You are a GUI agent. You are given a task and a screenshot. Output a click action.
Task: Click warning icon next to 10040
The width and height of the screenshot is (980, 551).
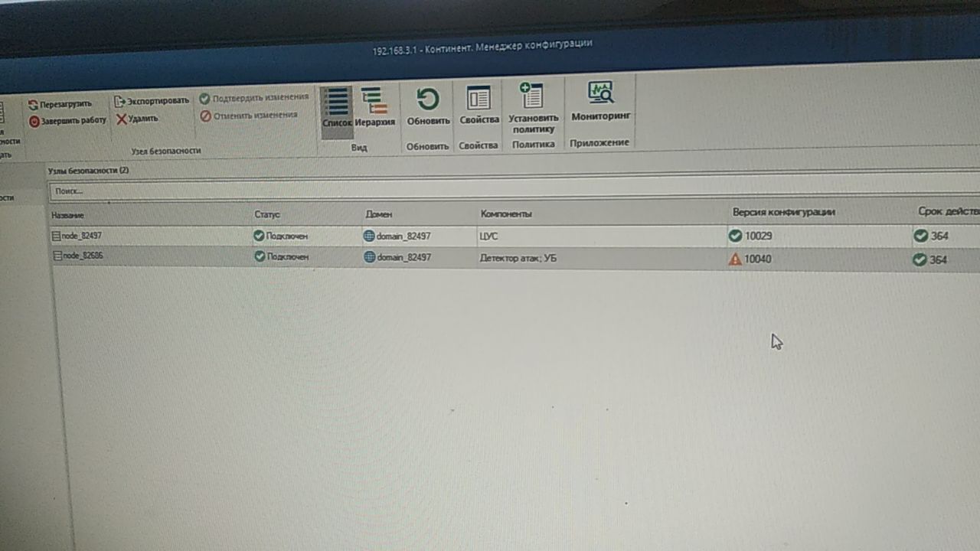pyautogui.click(x=735, y=259)
